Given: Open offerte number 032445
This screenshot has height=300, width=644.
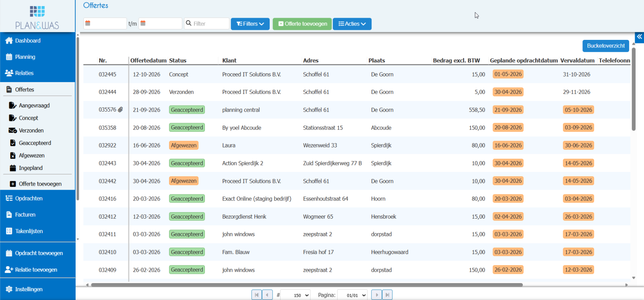Looking at the screenshot, I should (107, 74).
